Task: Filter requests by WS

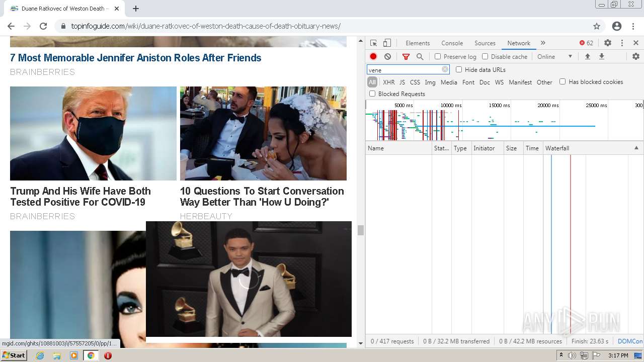Action: pos(499,82)
